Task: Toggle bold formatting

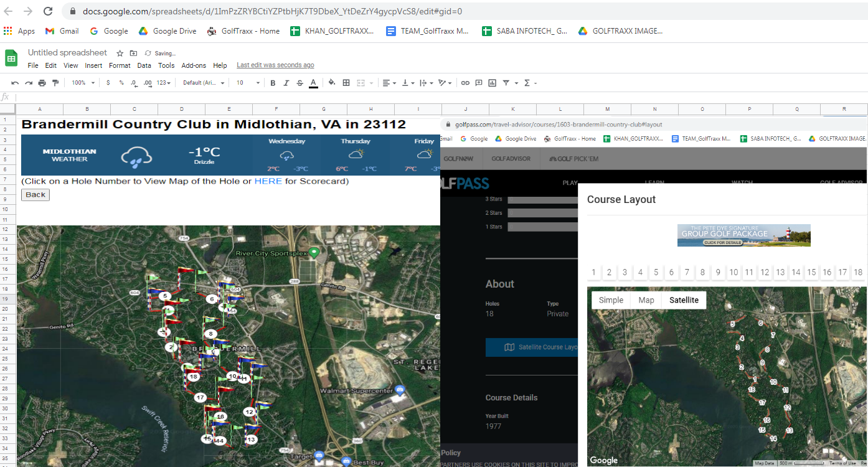Action: point(273,83)
